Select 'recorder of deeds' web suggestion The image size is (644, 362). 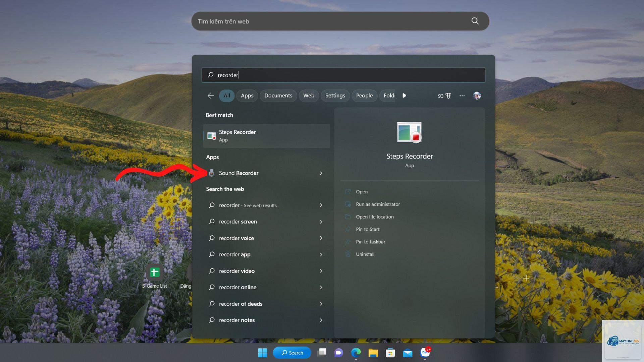click(x=240, y=304)
